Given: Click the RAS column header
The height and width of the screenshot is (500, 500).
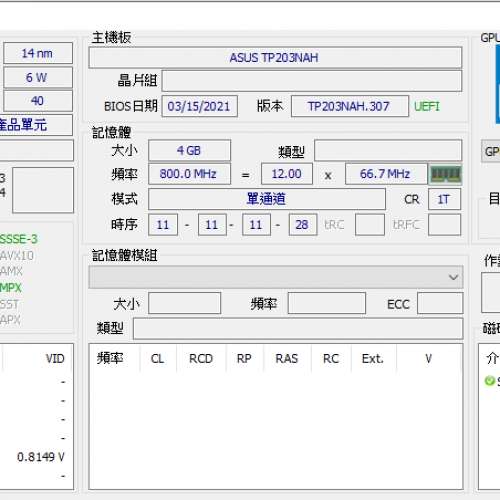Looking at the screenshot, I should pyautogui.click(x=287, y=359).
